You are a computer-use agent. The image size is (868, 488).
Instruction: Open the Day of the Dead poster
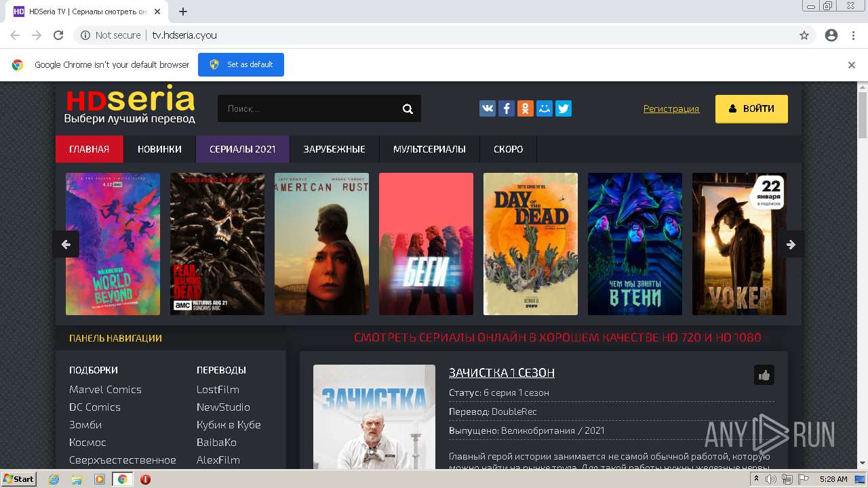(530, 244)
